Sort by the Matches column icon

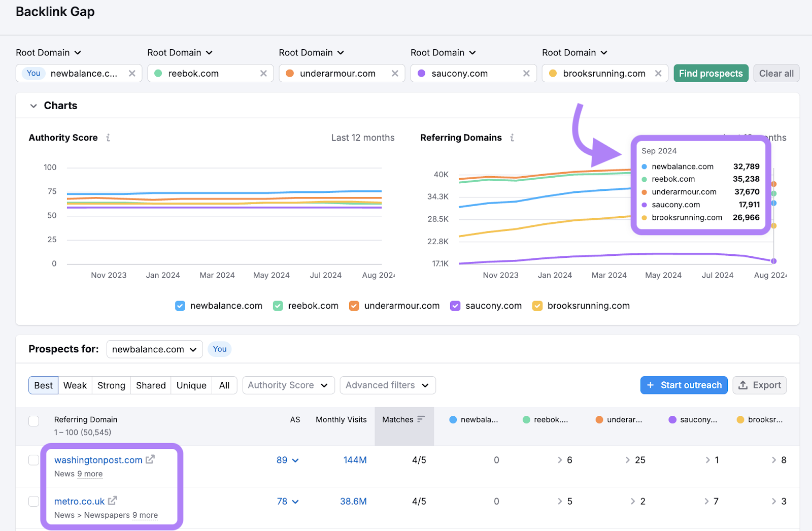point(421,419)
